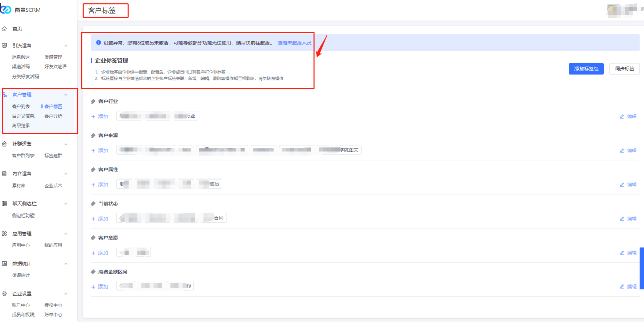Click the 企业标签管理 section heading
The height and width of the screenshot is (322, 644).
point(112,60)
